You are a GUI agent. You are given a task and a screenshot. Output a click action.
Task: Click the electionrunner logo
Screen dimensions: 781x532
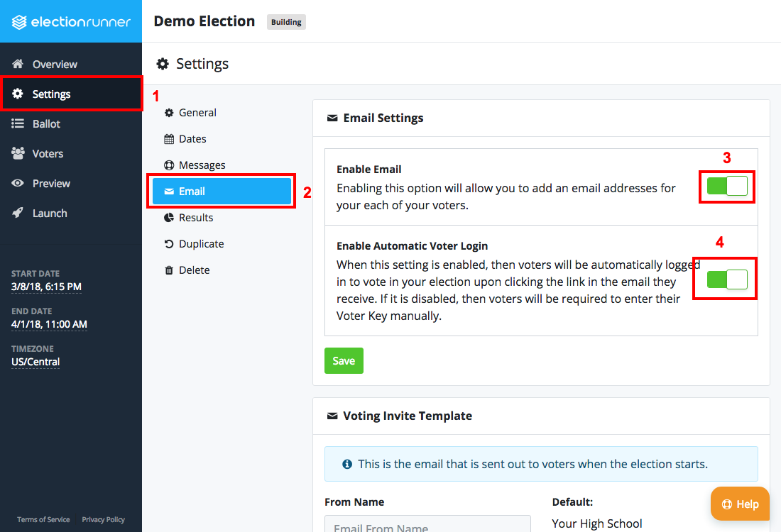pyautogui.click(x=71, y=21)
